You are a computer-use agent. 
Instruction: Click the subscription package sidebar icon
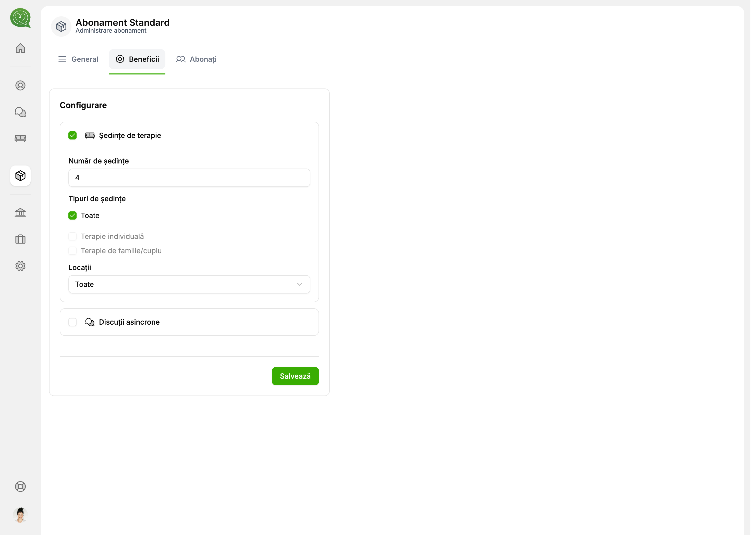[x=20, y=177]
